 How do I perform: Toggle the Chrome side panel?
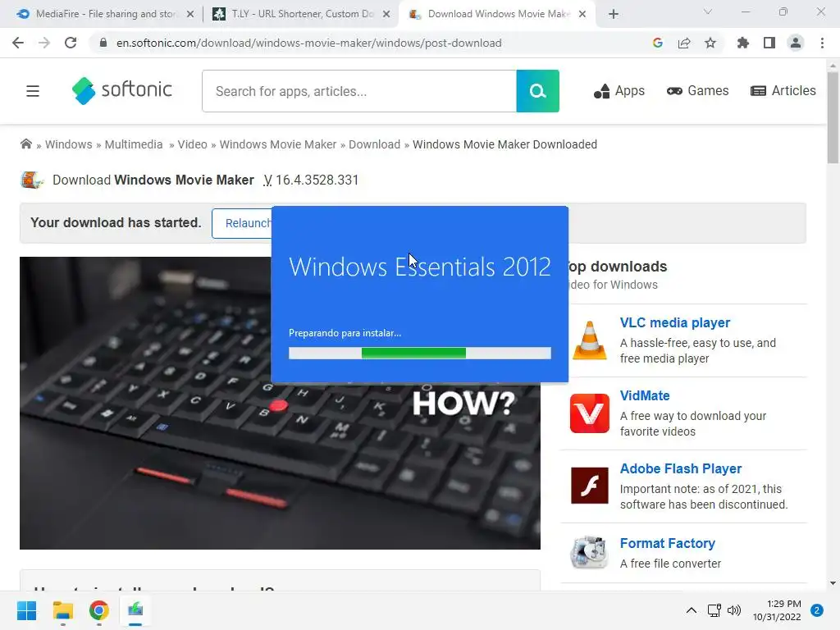point(769,43)
